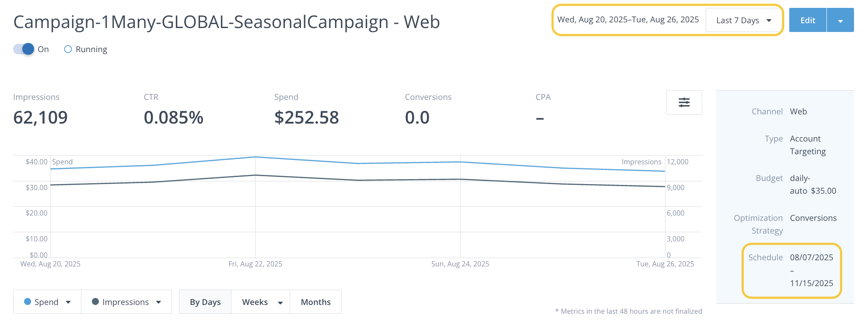Switch chart to Months view
The height and width of the screenshot is (326, 868).
coord(315,302)
